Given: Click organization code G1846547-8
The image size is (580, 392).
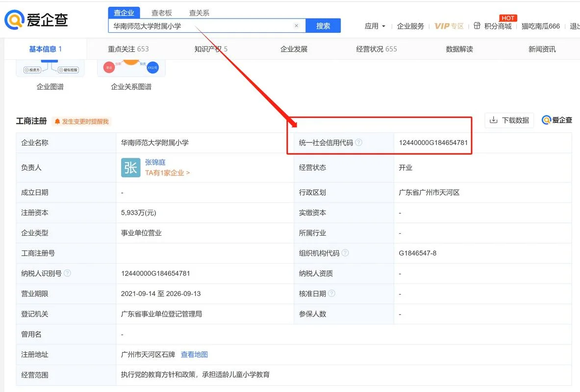Looking at the screenshot, I should pos(418,253).
